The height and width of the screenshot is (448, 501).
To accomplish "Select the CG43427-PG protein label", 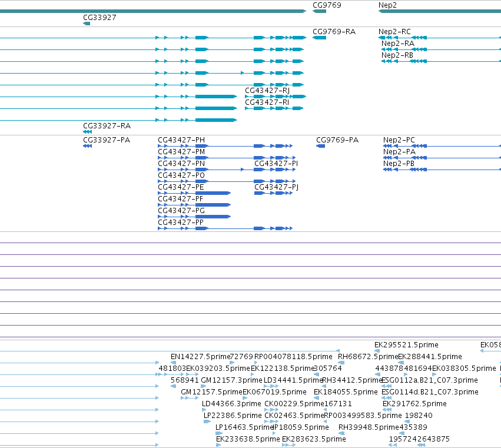I will (x=181, y=211).
